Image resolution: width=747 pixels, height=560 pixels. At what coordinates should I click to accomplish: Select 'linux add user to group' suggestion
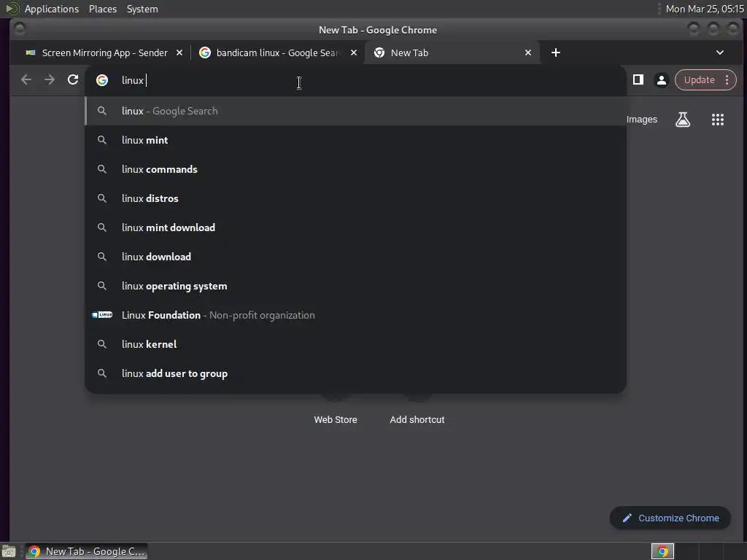355,374
